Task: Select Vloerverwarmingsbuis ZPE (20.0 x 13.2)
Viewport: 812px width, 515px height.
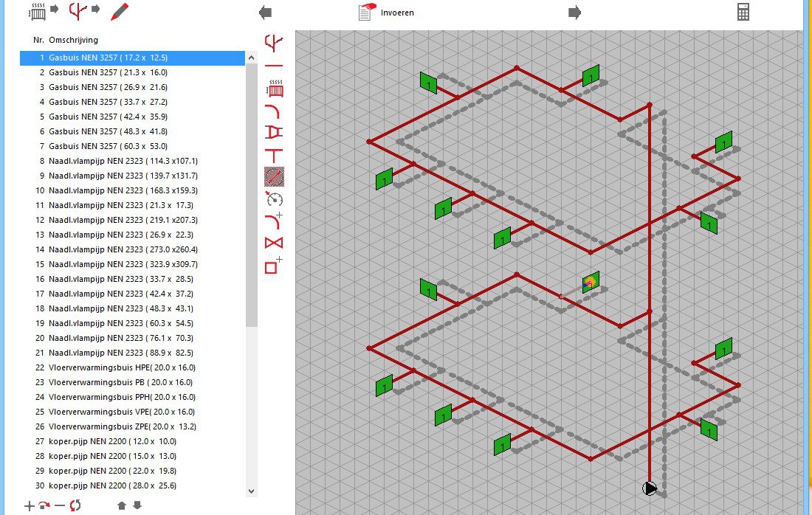Action: [132, 426]
